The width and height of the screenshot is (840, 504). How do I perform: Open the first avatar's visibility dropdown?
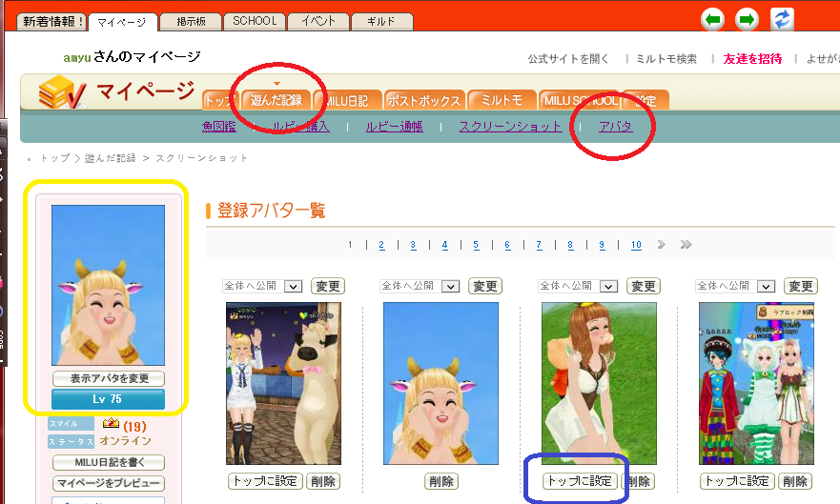tap(293, 286)
